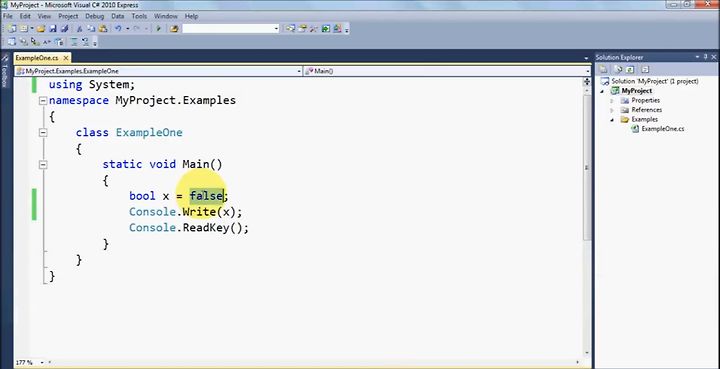Click the Display Quick Info icon
The width and height of the screenshot is (720, 369).
click(x=35, y=42)
